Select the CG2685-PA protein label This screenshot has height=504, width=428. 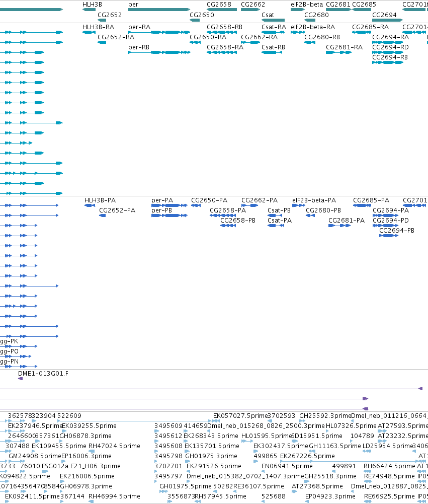(371, 200)
